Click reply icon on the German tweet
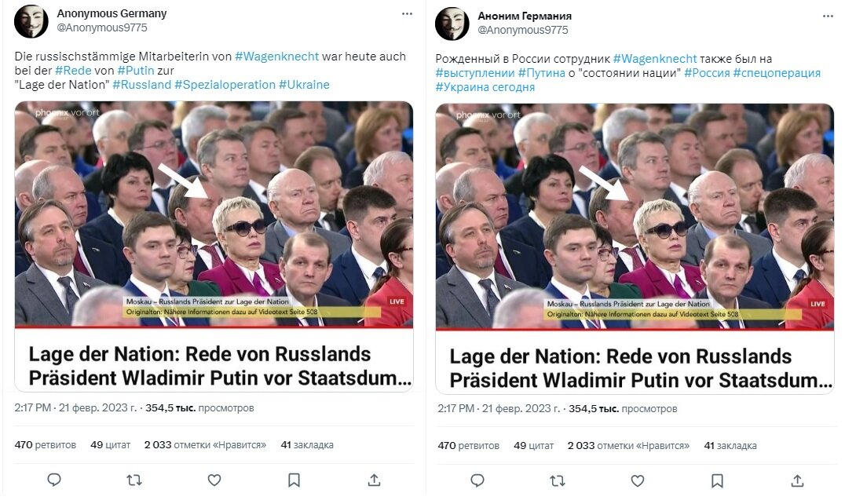This screenshot has height=504, width=845. coord(54,479)
